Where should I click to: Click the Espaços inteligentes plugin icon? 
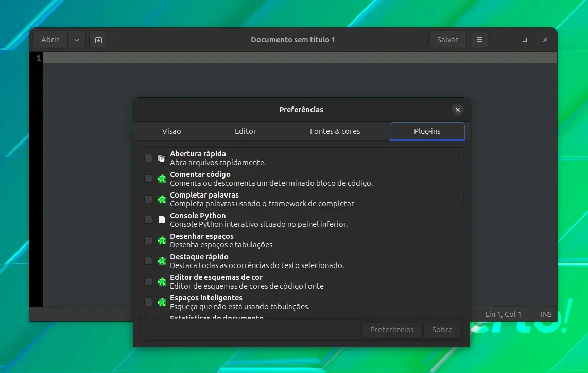[162, 302]
